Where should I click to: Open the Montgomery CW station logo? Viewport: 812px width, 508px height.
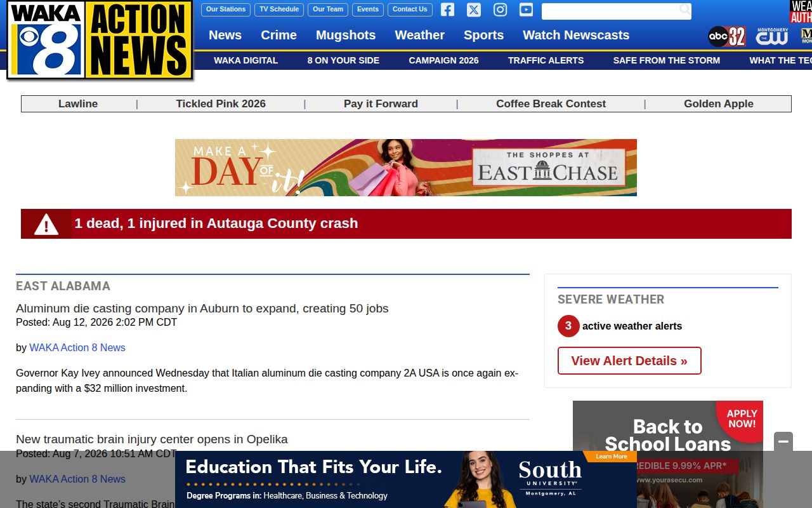(x=772, y=36)
